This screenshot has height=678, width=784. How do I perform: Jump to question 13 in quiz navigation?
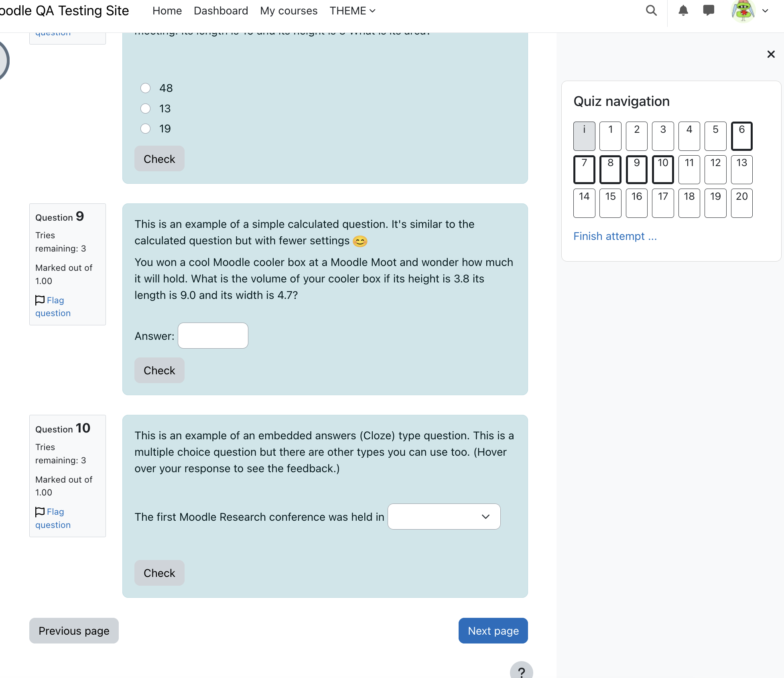pyautogui.click(x=742, y=170)
